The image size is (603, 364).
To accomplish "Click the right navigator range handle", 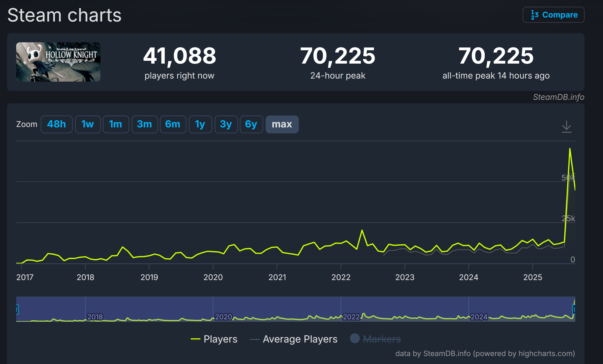I will coord(574,309).
